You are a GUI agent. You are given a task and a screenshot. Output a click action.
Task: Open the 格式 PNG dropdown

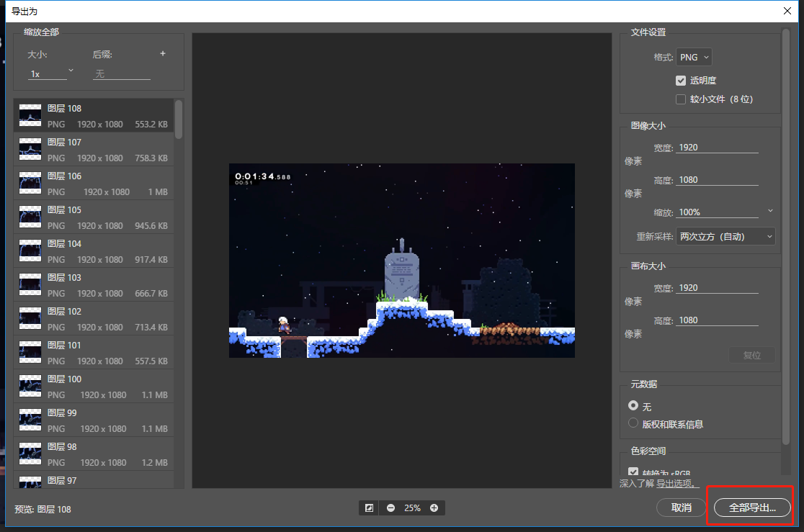pyautogui.click(x=694, y=58)
